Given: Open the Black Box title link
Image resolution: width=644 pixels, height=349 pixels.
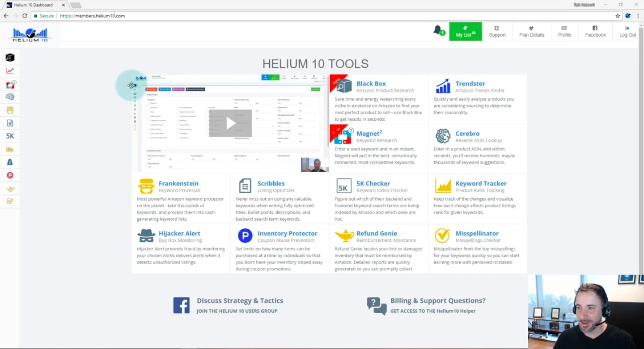Looking at the screenshot, I should click(x=371, y=84).
